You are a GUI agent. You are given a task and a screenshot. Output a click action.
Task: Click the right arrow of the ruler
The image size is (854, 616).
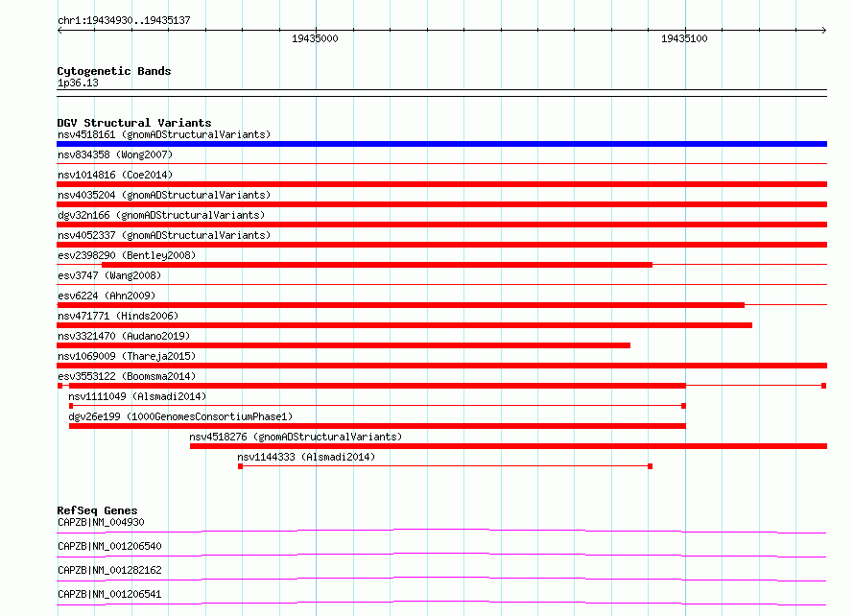[x=823, y=31]
